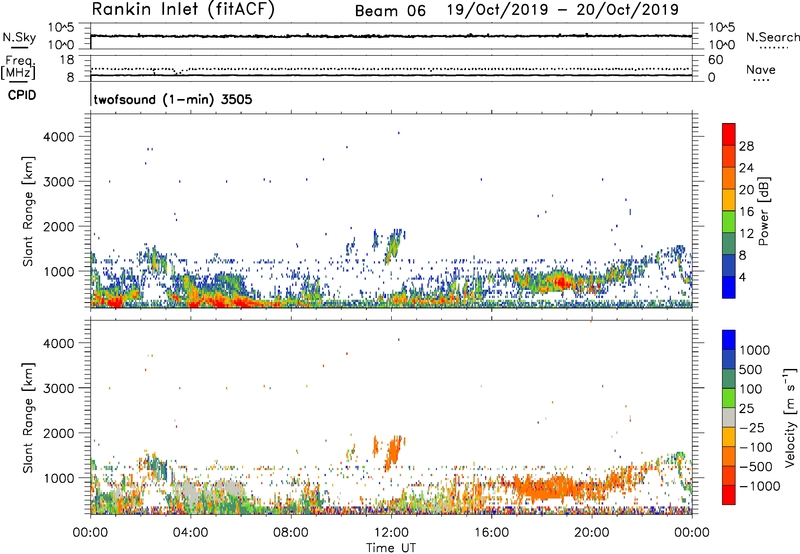The height and width of the screenshot is (554, 800).
Task: Click the '2000' tick on the power panel
Action: pos(59,226)
